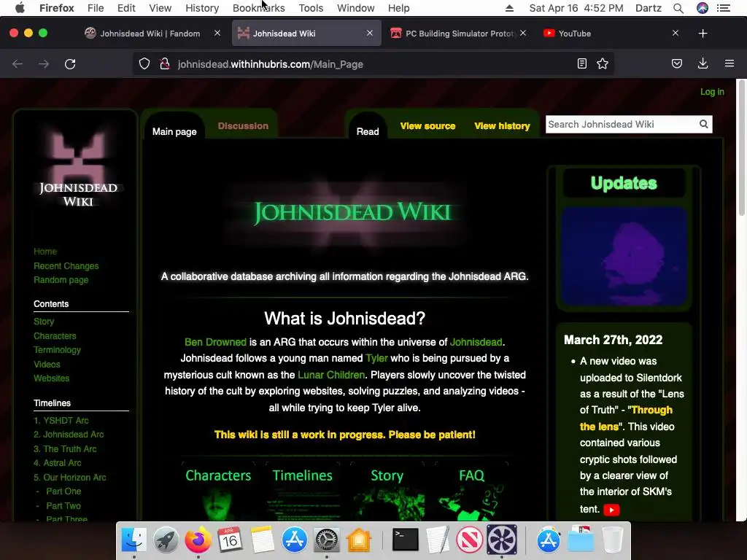This screenshot has height=560, width=747.
Task: Open the Save to Pocket button
Action: tap(676, 63)
